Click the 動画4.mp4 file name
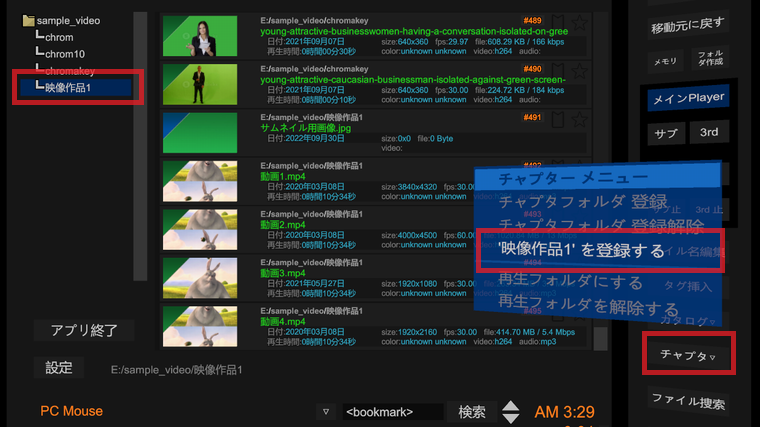This screenshot has width=760, height=427. (x=283, y=322)
